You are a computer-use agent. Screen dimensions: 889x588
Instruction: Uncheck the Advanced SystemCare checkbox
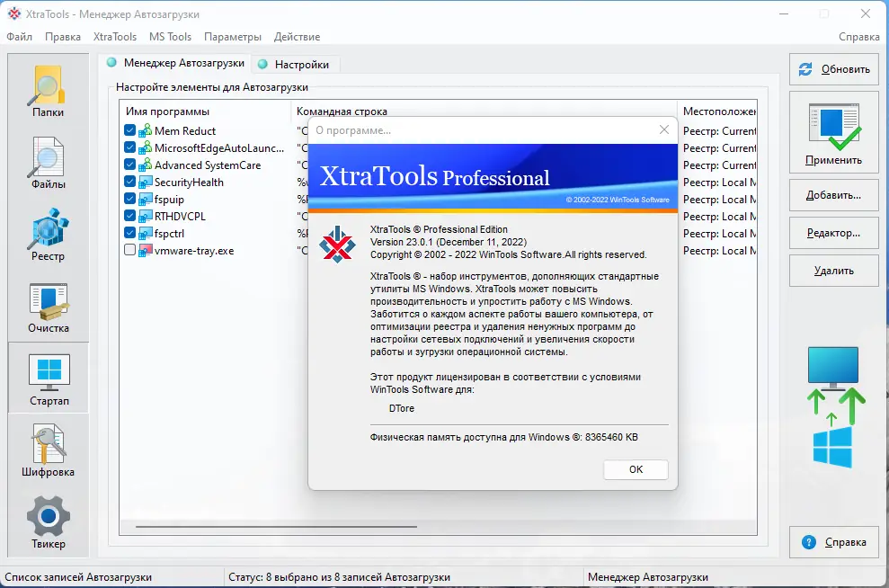pyautogui.click(x=129, y=165)
